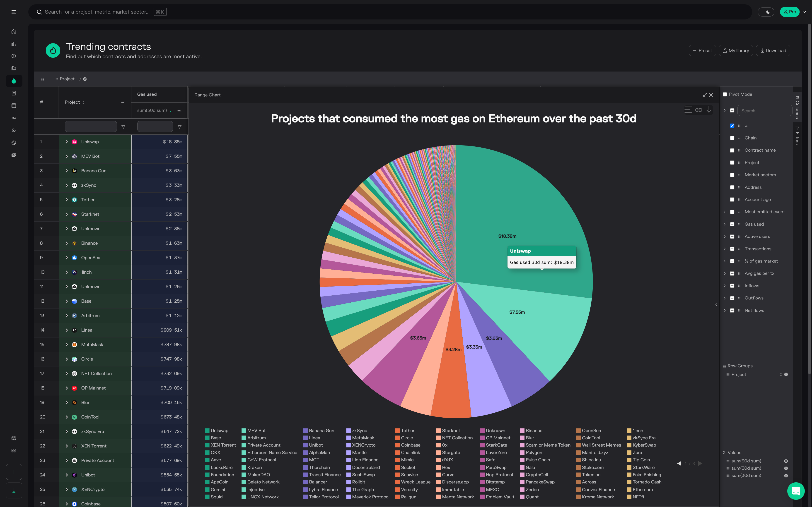Click the Download button

click(773, 51)
